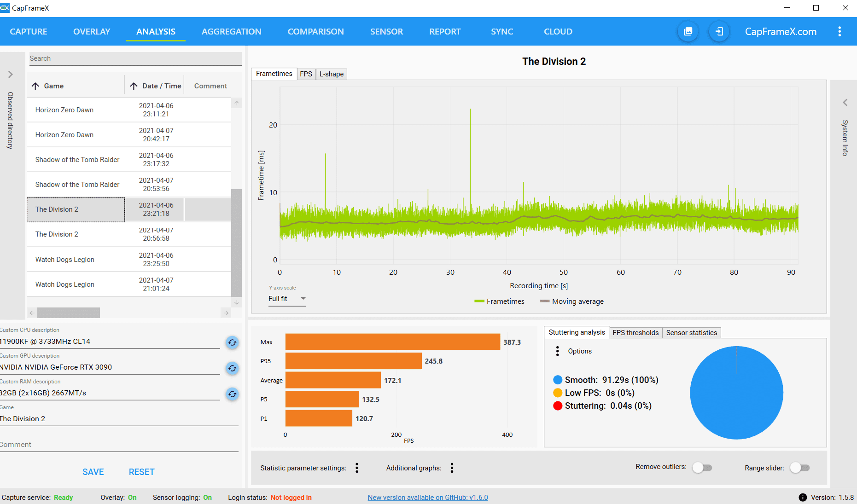857x504 pixels.
Task: Open the Y-axis scale Full fit dropdown
Action: coord(287,299)
